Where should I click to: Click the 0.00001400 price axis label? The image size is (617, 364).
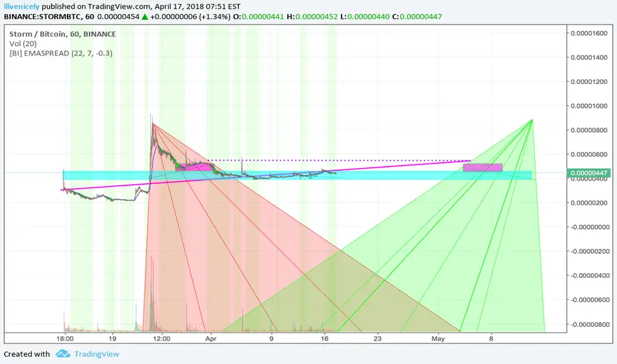coord(589,58)
